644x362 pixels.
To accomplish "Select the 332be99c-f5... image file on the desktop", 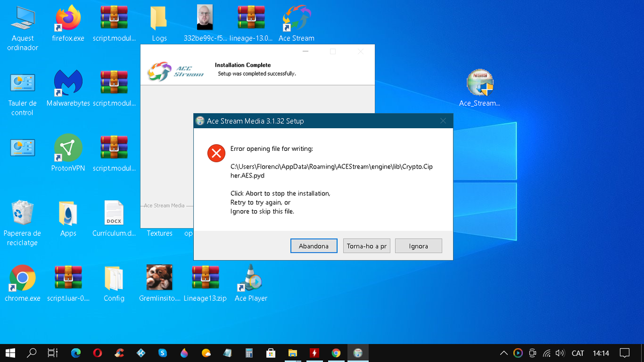I will (x=205, y=24).
